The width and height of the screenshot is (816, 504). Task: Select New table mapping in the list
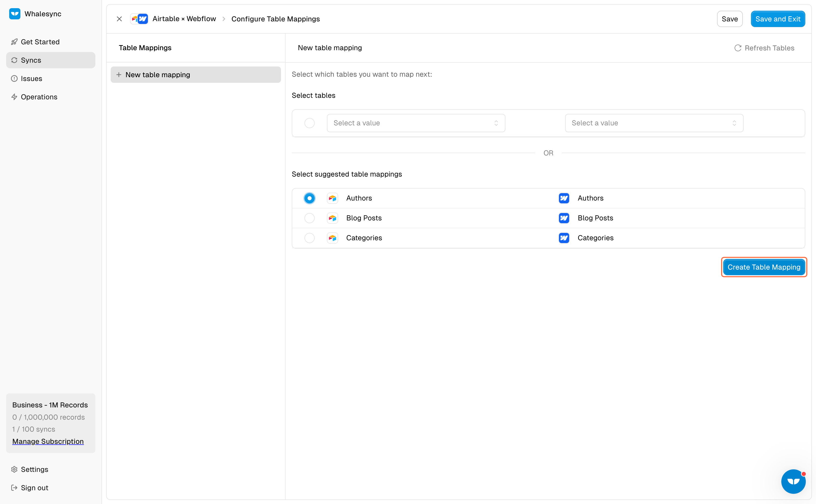196,75
